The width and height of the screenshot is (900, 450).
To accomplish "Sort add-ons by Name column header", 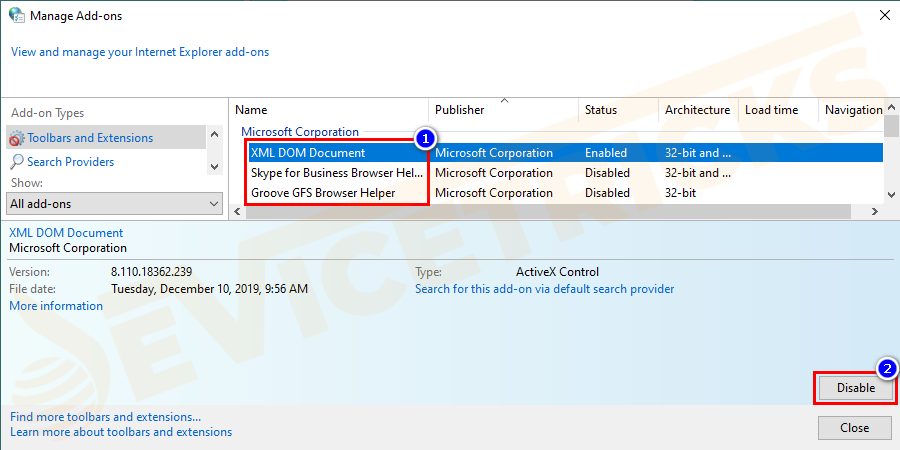I will (x=329, y=110).
